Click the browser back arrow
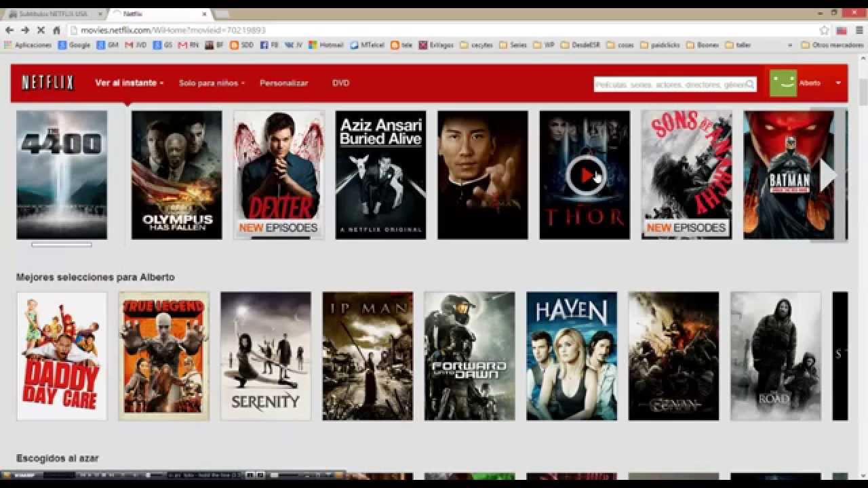Screen dimensions: 868x488 [9, 30]
